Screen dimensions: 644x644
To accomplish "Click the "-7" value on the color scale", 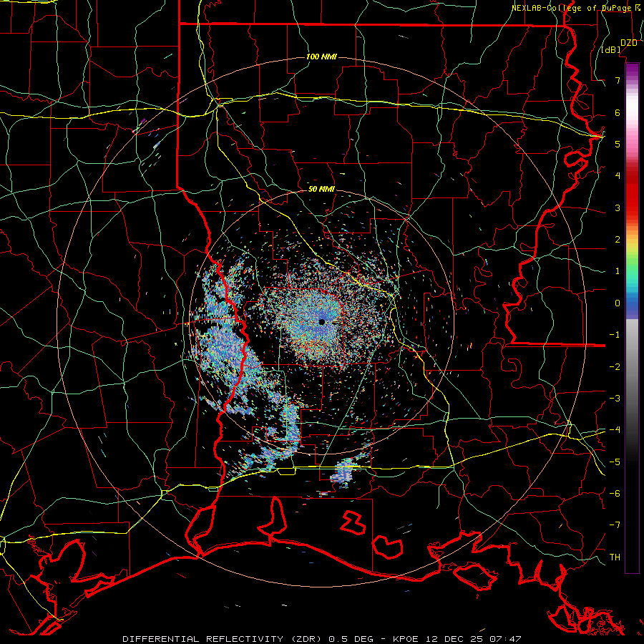I will (x=615, y=525).
